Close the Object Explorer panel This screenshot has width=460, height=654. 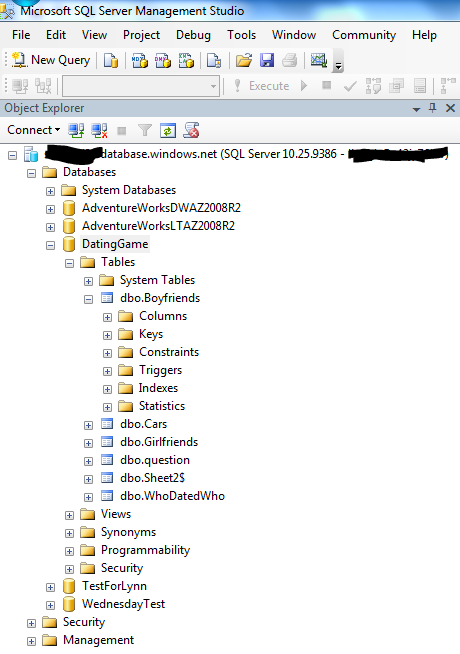450,108
